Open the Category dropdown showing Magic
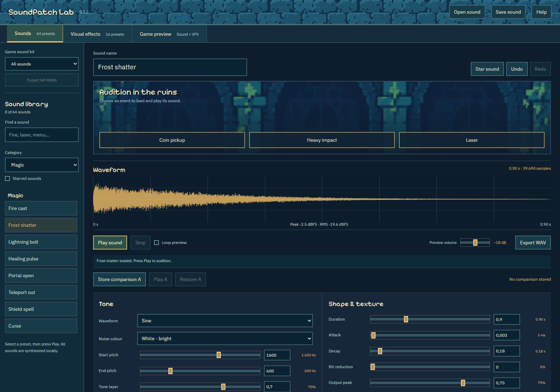Screen dimensions: 560x392 click(x=42, y=165)
